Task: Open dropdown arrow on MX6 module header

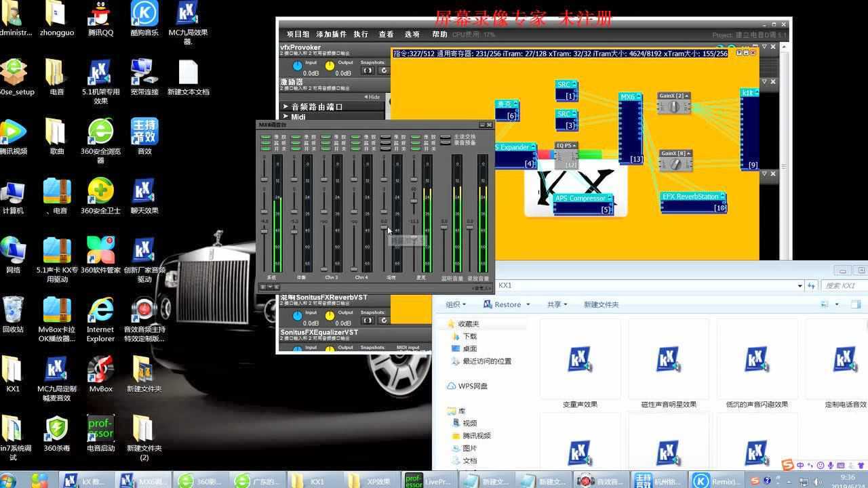Action: [x=638, y=97]
